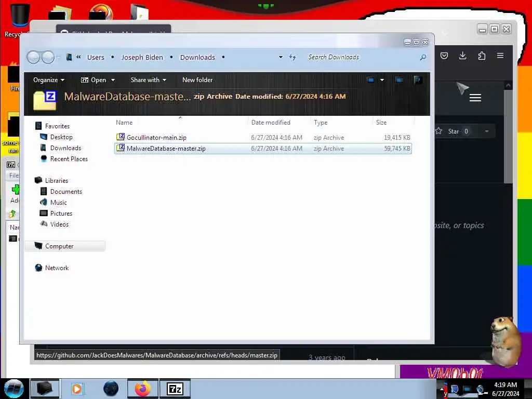Click the Firefox page vertical scrollbar
The width and height of the screenshot is (532, 399).
pos(508,136)
